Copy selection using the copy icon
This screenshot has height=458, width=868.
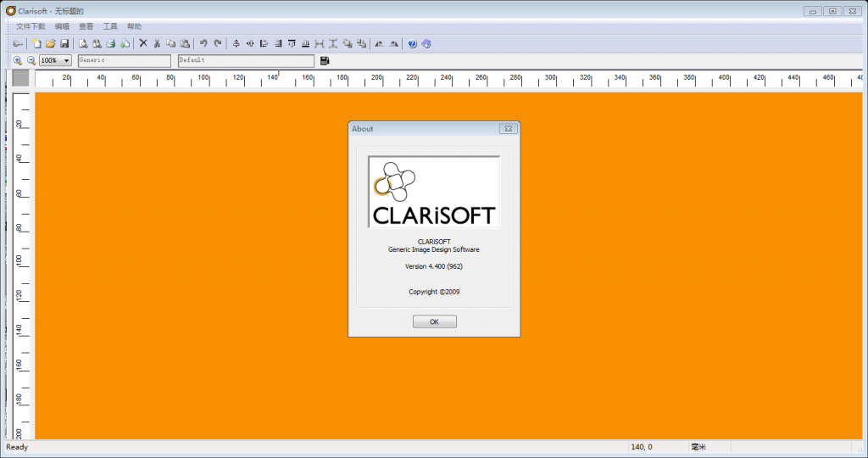pos(171,44)
